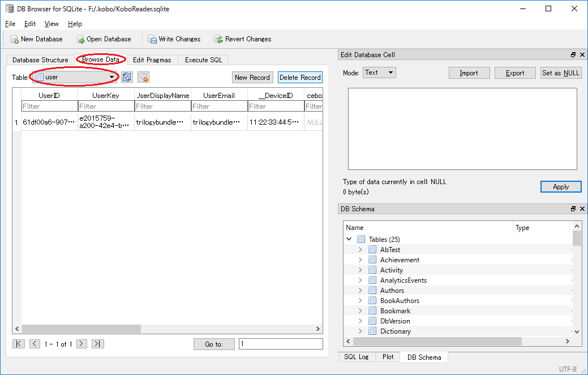Go to the previous record
Image resolution: width=588 pixels, height=375 pixels.
pos(35,343)
